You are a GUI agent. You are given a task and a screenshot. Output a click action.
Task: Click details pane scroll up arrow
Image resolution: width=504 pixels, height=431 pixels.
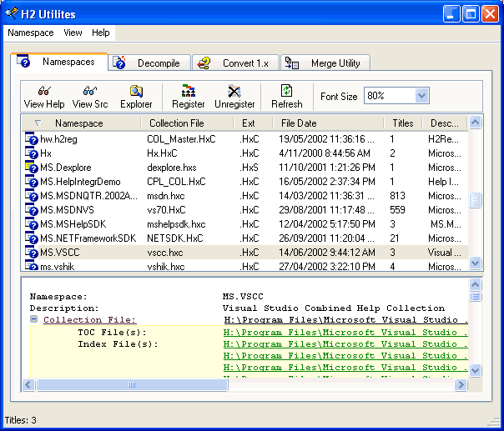click(x=475, y=284)
